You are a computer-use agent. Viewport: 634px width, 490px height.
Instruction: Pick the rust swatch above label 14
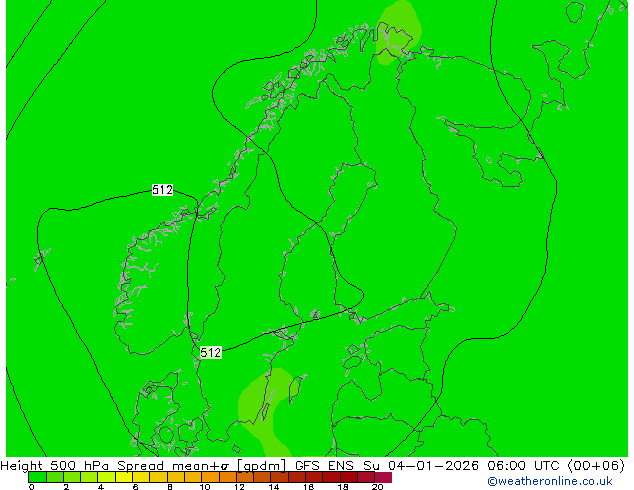pos(279,477)
